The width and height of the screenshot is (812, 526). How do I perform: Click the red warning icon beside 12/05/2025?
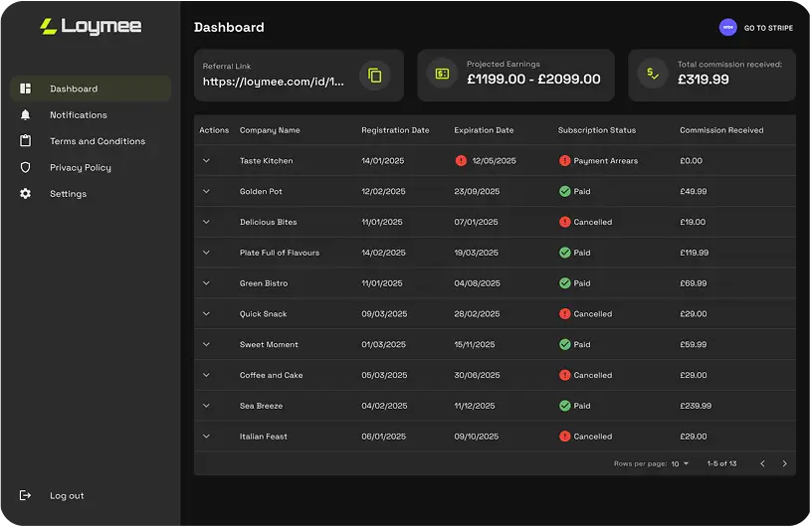pyautogui.click(x=461, y=160)
